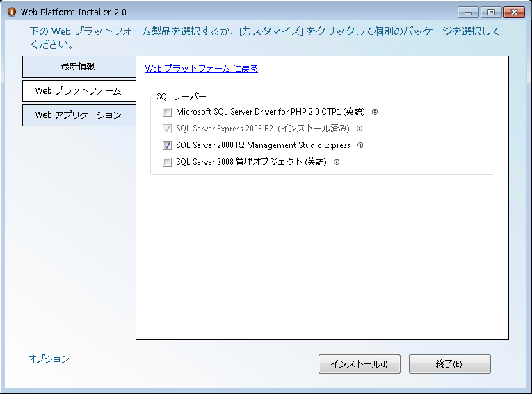Check Microsoft SQL Server Driver for PHP 2.0 CTP1

coord(167,112)
